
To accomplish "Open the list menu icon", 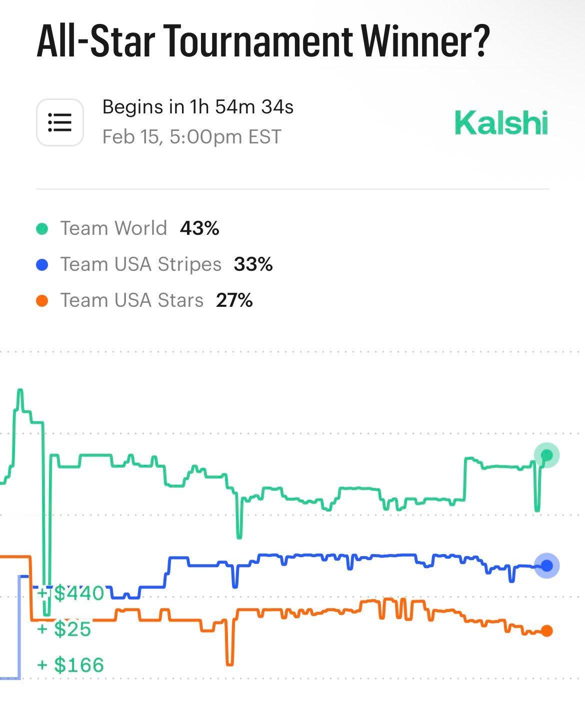I will (x=59, y=122).
